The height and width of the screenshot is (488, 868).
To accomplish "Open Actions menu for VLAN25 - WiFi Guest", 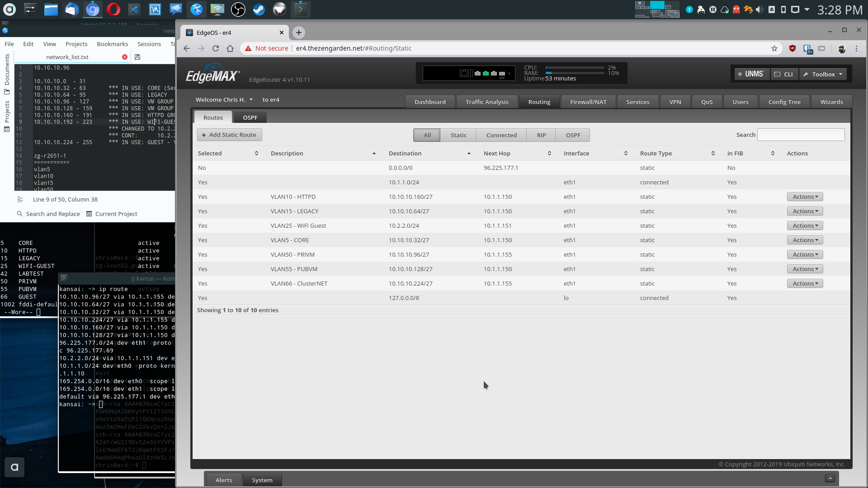I will coord(805,225).
